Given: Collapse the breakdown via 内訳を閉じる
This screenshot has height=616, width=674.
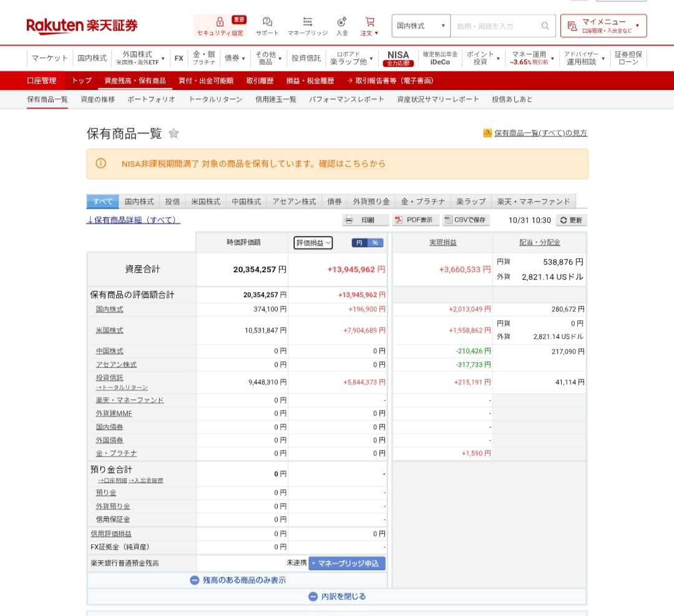Looking at the screenshot, I should [338, 596].
